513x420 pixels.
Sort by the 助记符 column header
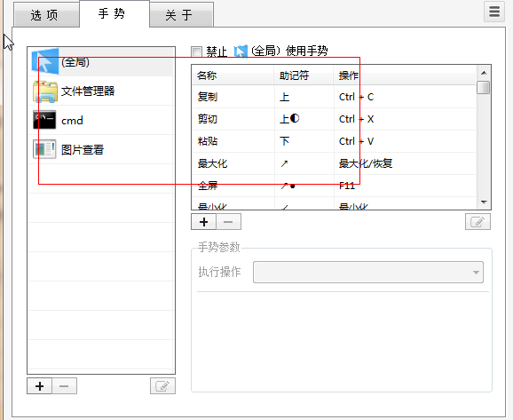coord(304,75)
